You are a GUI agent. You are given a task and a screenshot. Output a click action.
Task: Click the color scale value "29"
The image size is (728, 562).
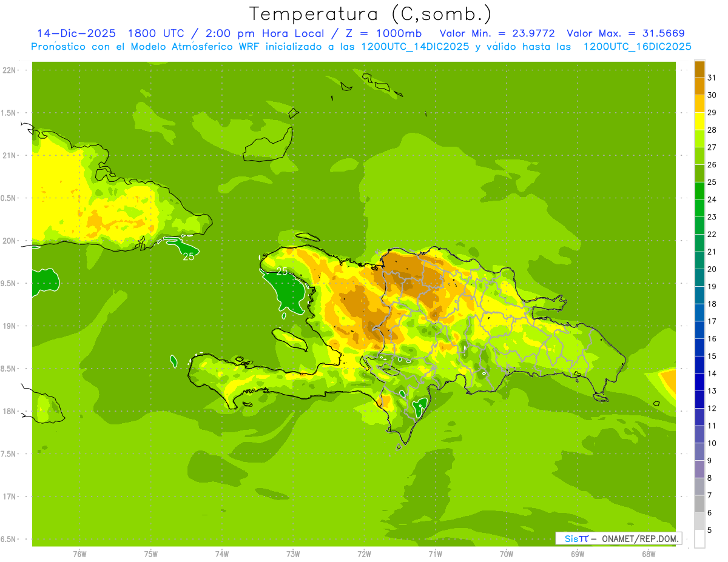coord(712,113)
